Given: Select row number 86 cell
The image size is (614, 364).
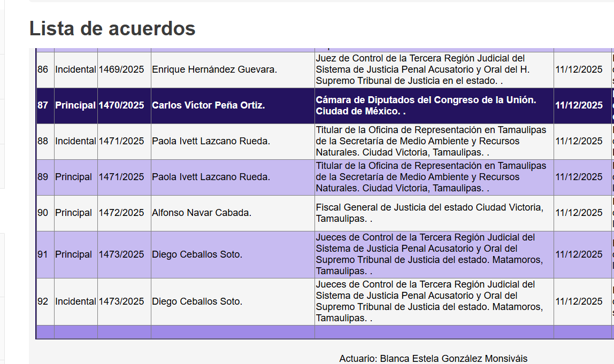Looking at the screenshot, I should click(43, 69).
